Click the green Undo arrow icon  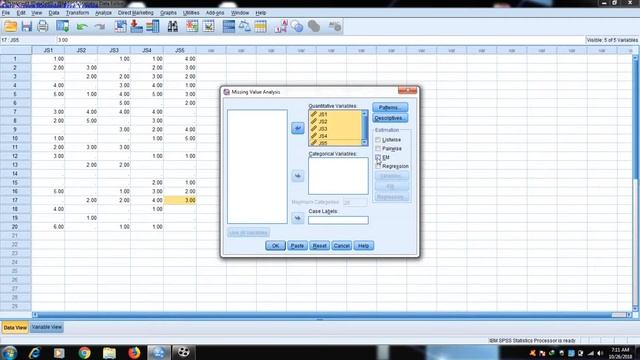click(x=82, y=27)
